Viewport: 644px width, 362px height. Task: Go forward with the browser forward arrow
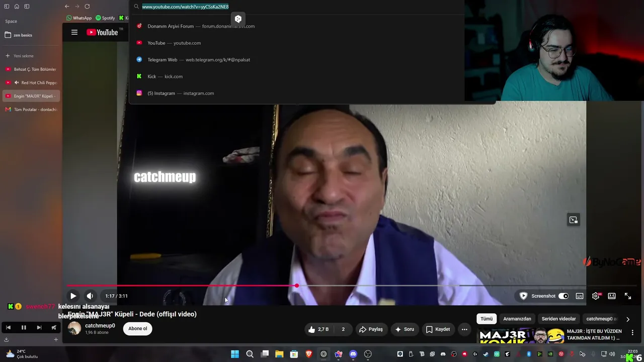click(77, 7)
